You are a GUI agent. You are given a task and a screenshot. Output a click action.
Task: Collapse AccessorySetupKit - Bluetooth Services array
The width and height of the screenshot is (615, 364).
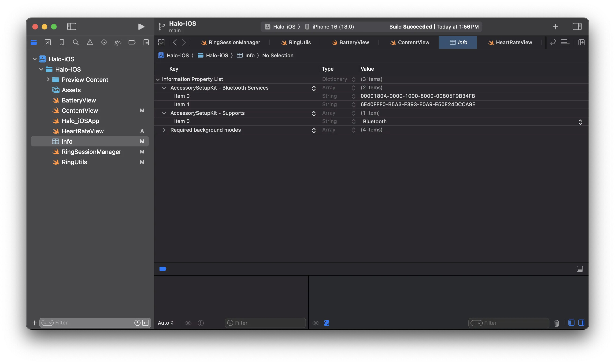pos(164,88)
